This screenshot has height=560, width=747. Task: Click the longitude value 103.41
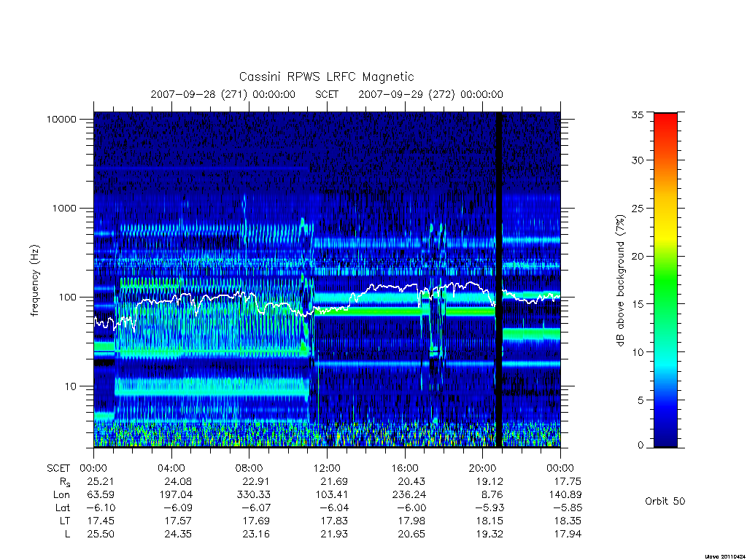[331, 495]
